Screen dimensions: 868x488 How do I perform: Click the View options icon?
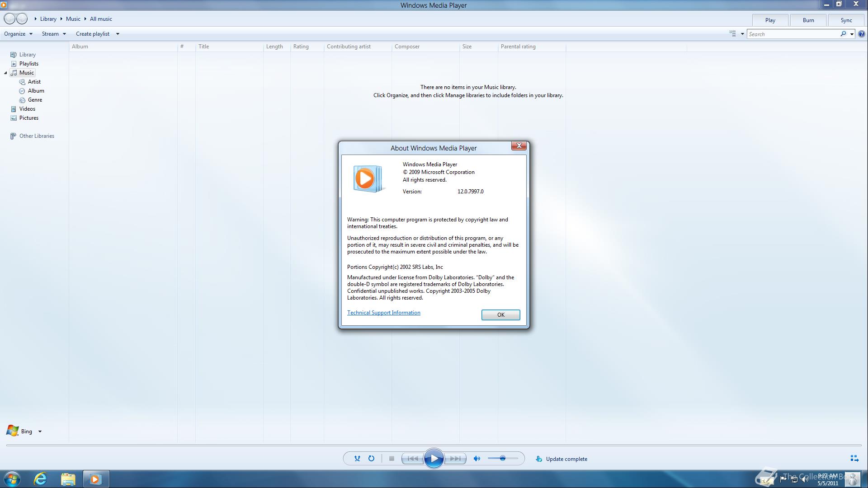[x=732, y=34]
